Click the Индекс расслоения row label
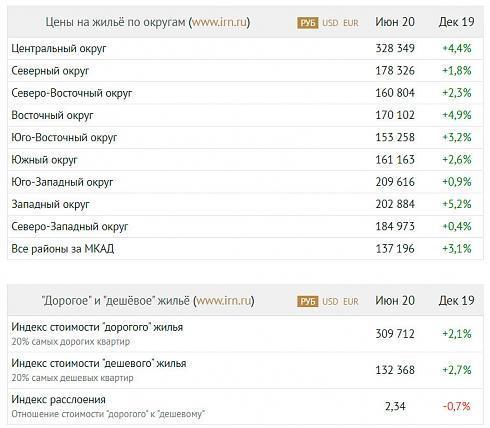490x428 pixels. pyautogui.click(x=58, y=399)
